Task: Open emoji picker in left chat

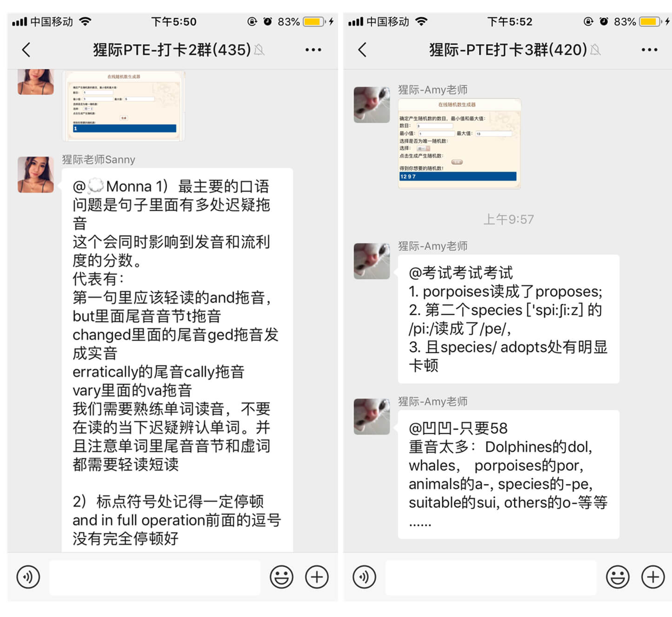Action: 281,577
